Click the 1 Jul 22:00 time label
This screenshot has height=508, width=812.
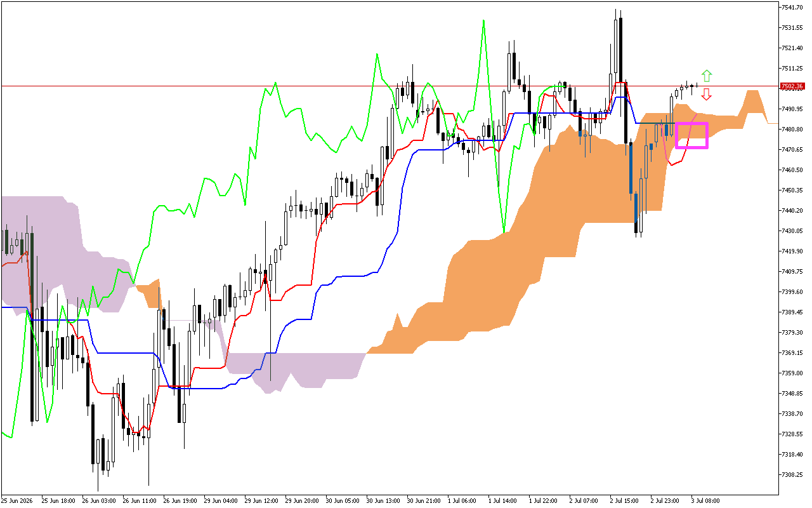pyautogui.click(x=543, y=500)
